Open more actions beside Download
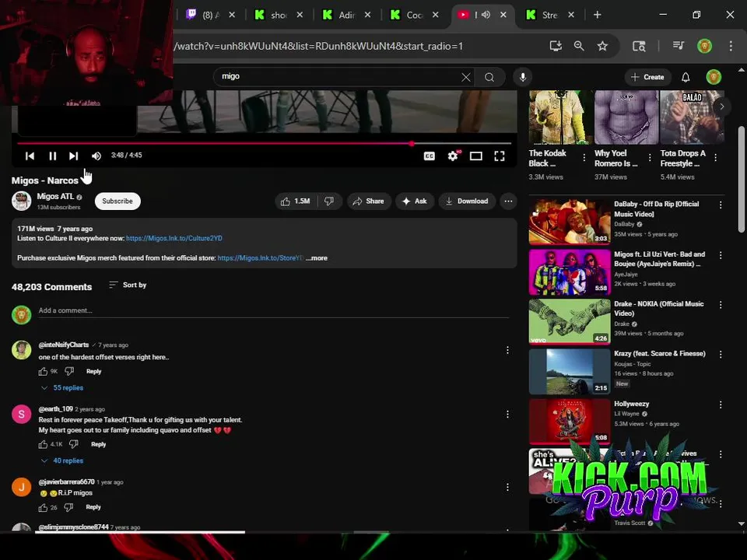Image resolution: width=747 pixels, height=560 pixels. coord(508,201)
